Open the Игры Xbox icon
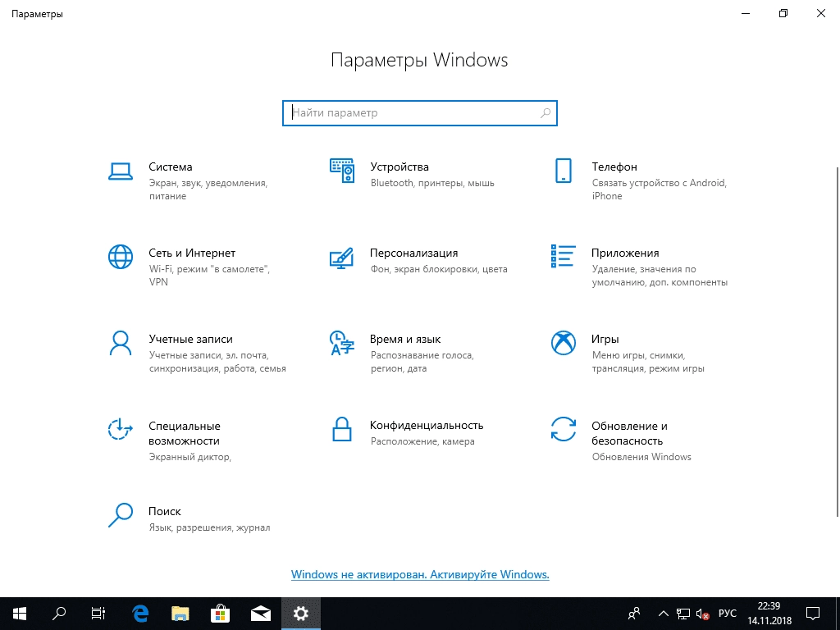 tap(563, 343)
